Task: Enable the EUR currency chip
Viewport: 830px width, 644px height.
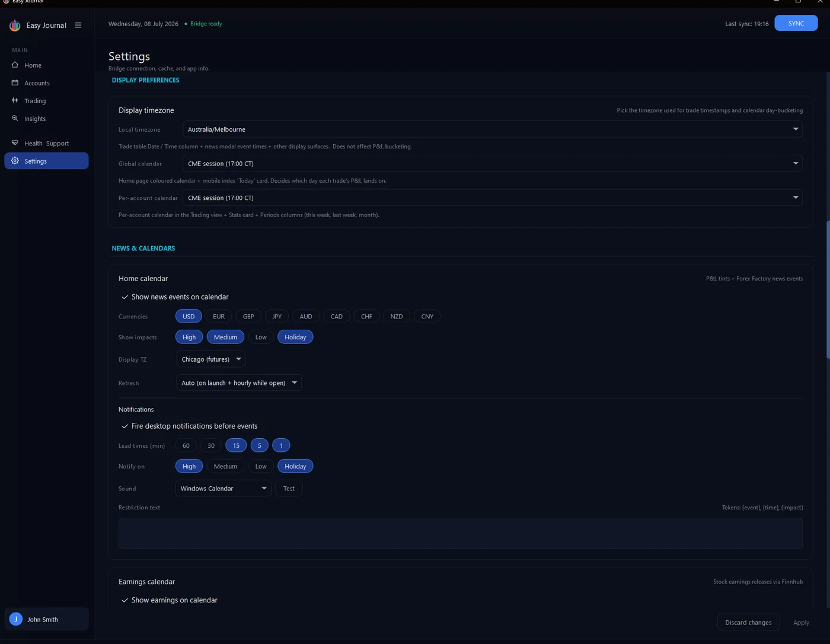Action: 219,316
